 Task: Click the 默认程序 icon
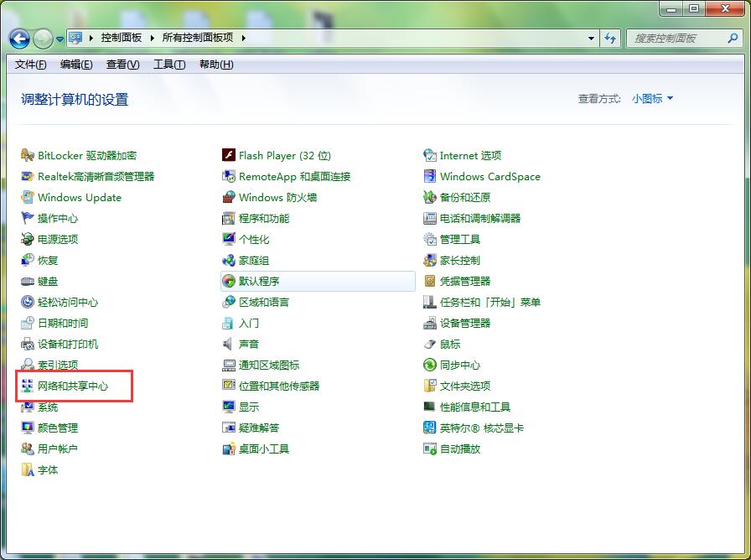click(x=229, y=281)
